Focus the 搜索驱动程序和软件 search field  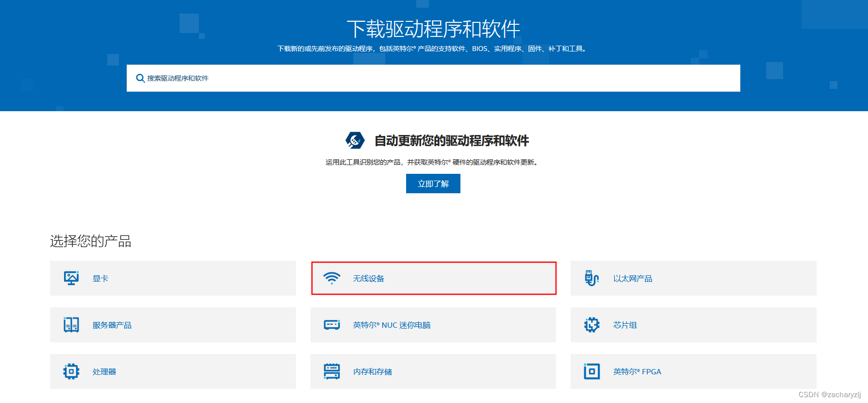(x=433, y=78)
